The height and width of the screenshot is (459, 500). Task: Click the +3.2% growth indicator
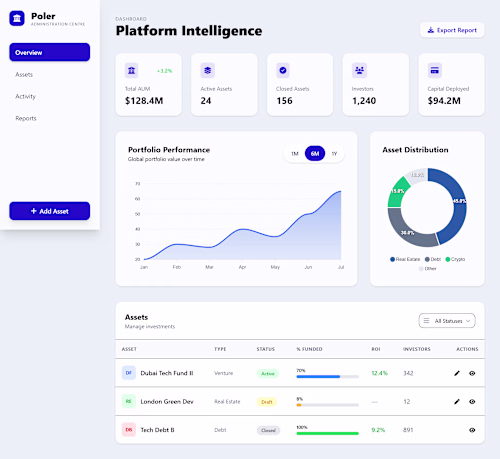tap(165, 71)
